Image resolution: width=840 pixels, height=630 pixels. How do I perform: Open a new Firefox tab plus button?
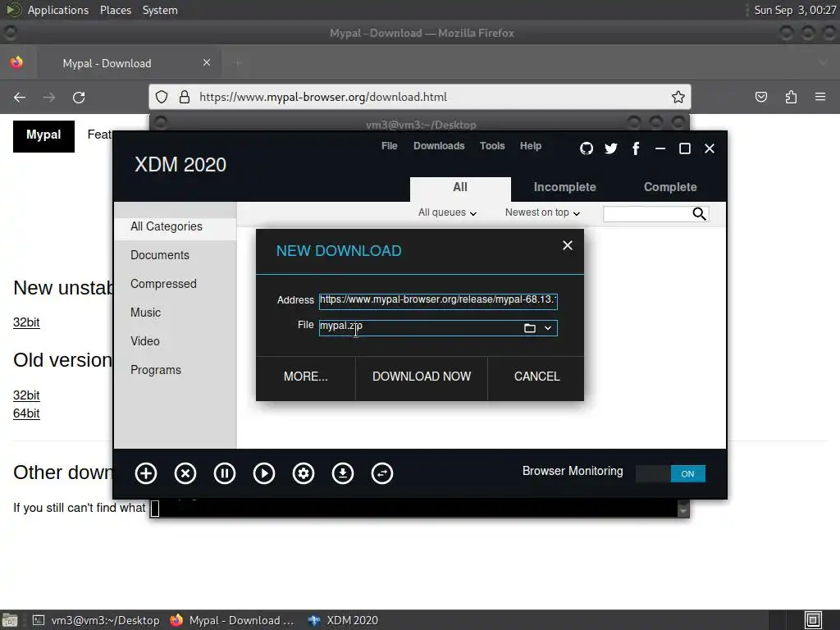point(238,63)
